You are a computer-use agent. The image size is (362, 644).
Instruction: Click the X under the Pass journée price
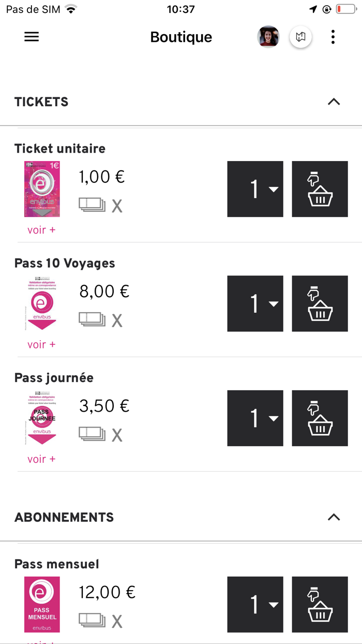point(117,434)
